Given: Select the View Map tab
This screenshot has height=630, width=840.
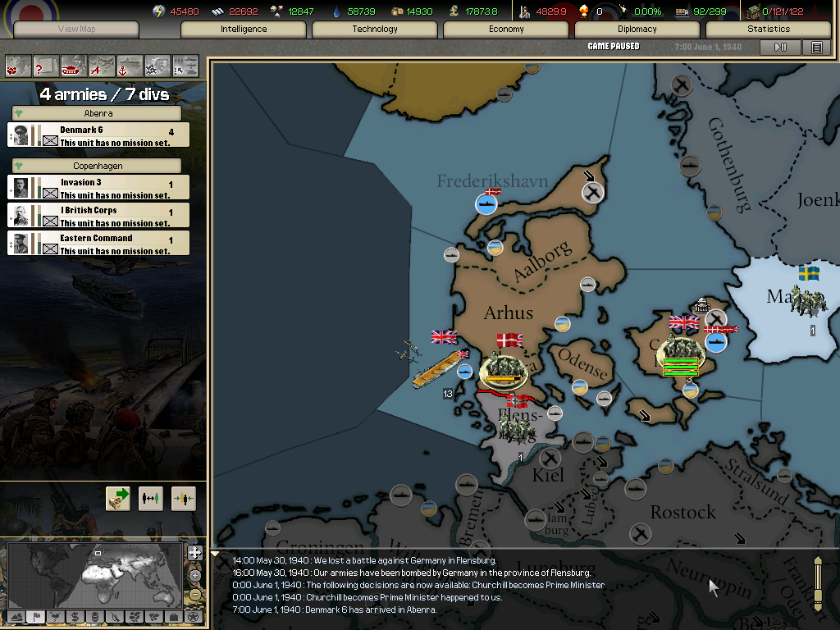Looking at the screenshot, I should [x=76, y=29].
